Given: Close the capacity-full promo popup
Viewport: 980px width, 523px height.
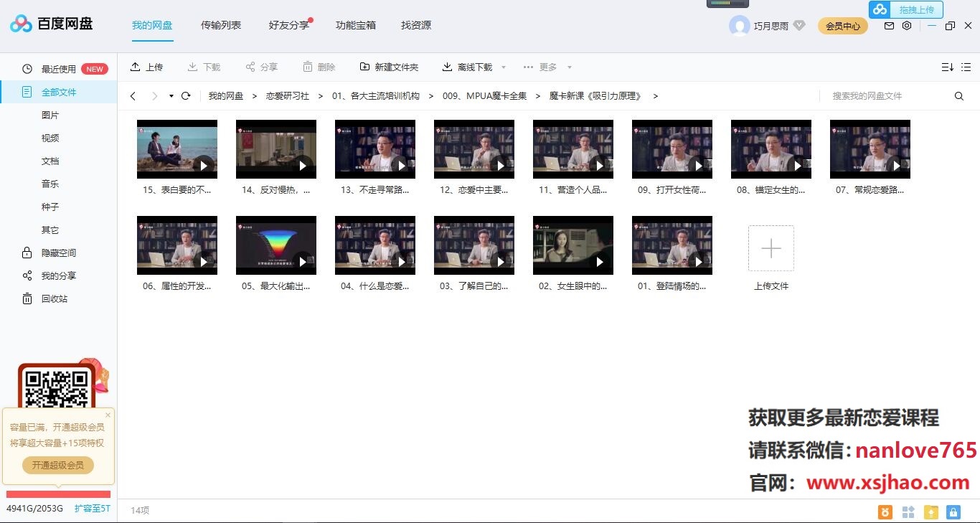Looking at the screenshot, I should (x=108, y=415).
